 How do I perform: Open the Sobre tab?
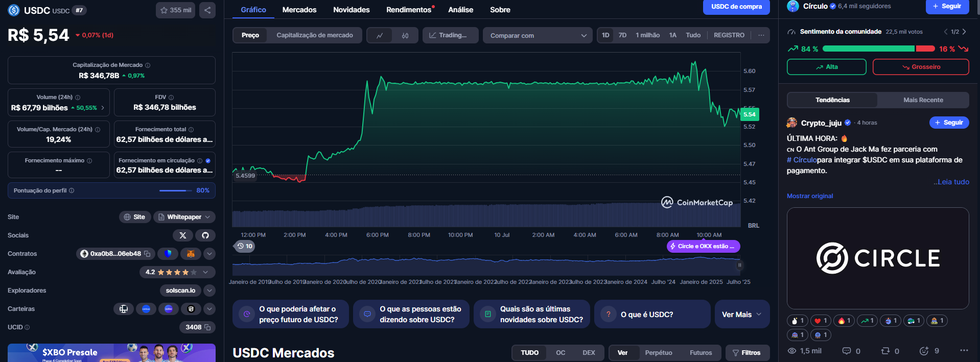point(500,10)
